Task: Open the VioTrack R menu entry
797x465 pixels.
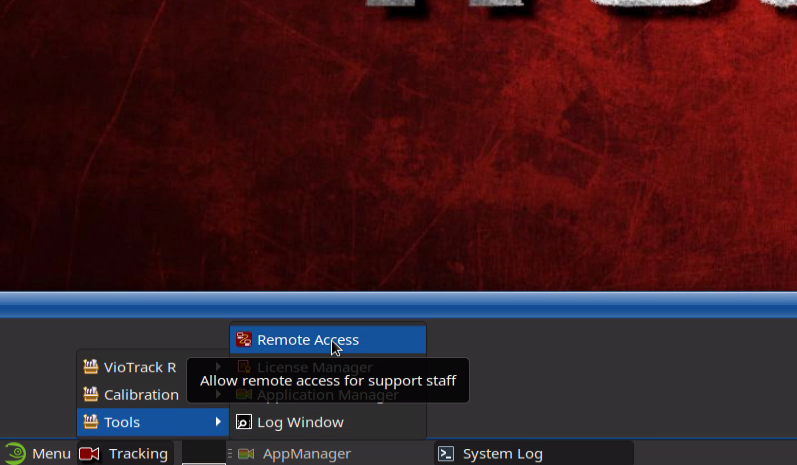Action: [139, 367]
